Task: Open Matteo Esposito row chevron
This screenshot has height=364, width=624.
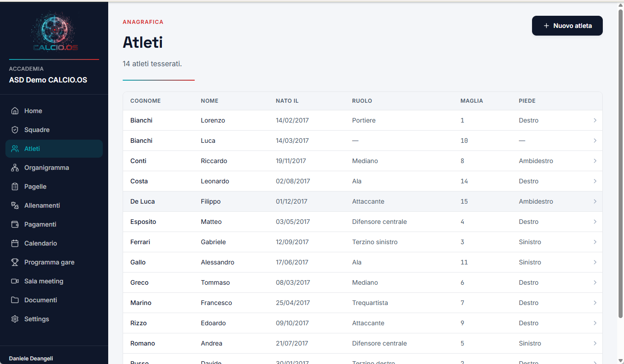Action: pyautogui.click(x=595, y=222)
